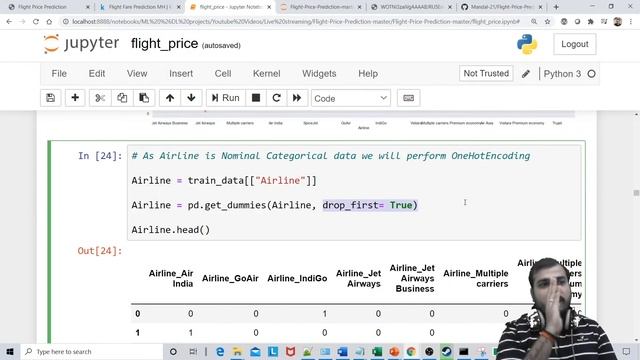Interrupt the kernel with stop icon

256,98
